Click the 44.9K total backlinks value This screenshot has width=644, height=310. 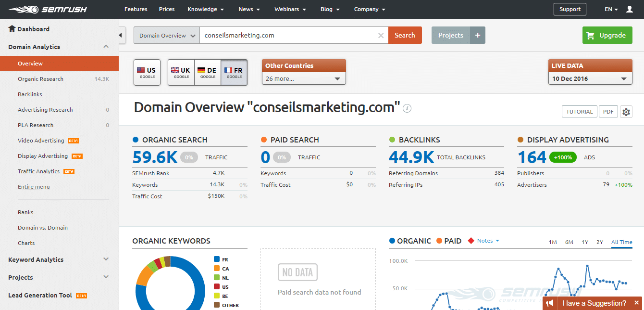pos(412,157)
